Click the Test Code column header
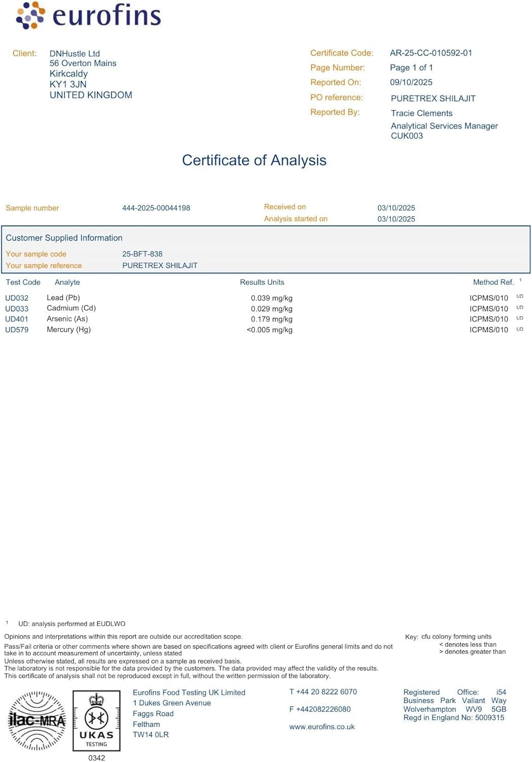 23,282
